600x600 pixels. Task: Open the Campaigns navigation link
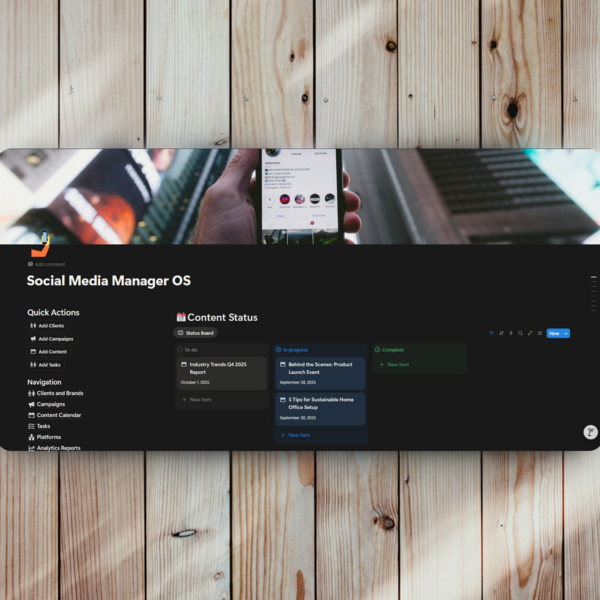point(47,404)
